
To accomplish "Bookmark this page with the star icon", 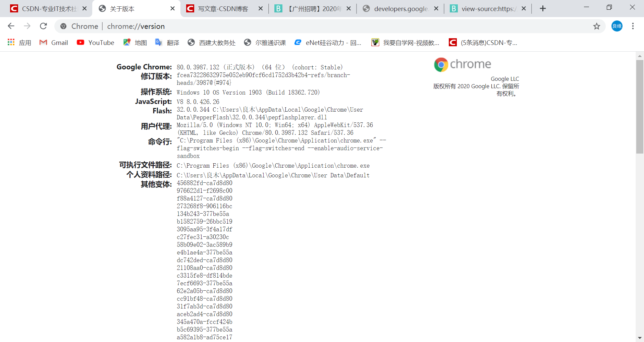I will [x=597, y=26].
